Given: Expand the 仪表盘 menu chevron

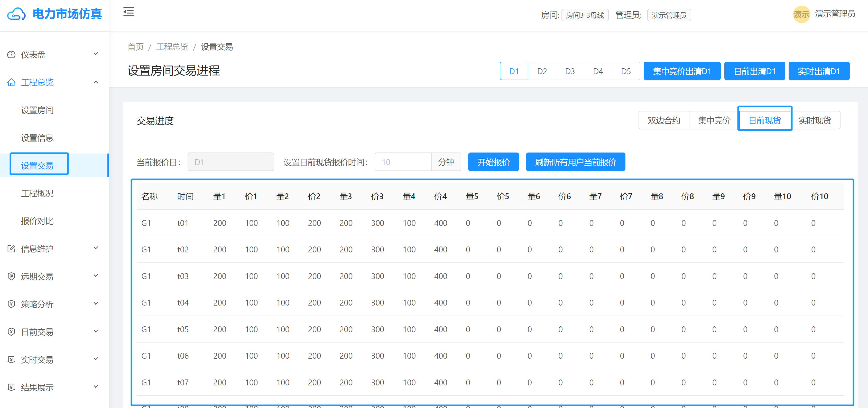Looking at the screenshot, I should pyautogui.click(x=96, y=54).
